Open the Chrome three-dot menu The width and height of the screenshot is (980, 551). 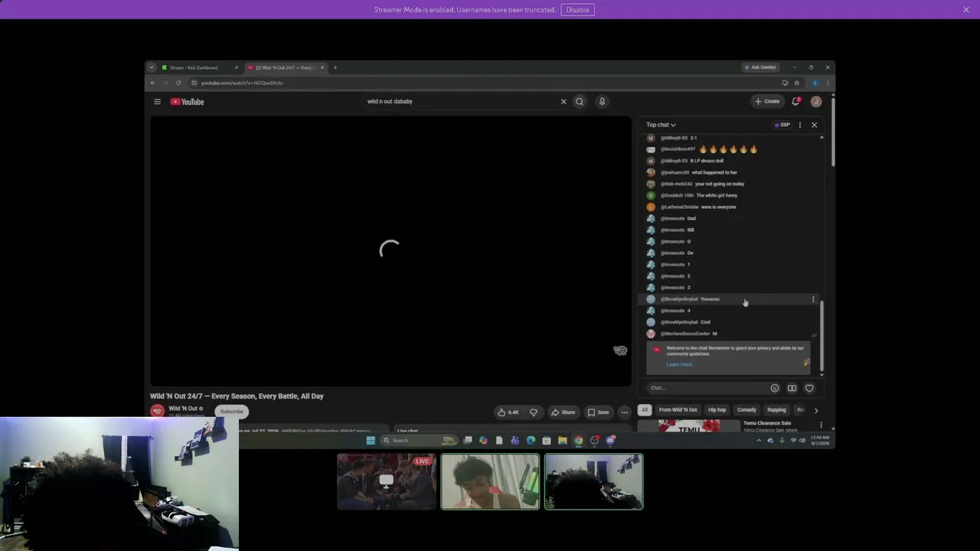(x=828, y=83)
